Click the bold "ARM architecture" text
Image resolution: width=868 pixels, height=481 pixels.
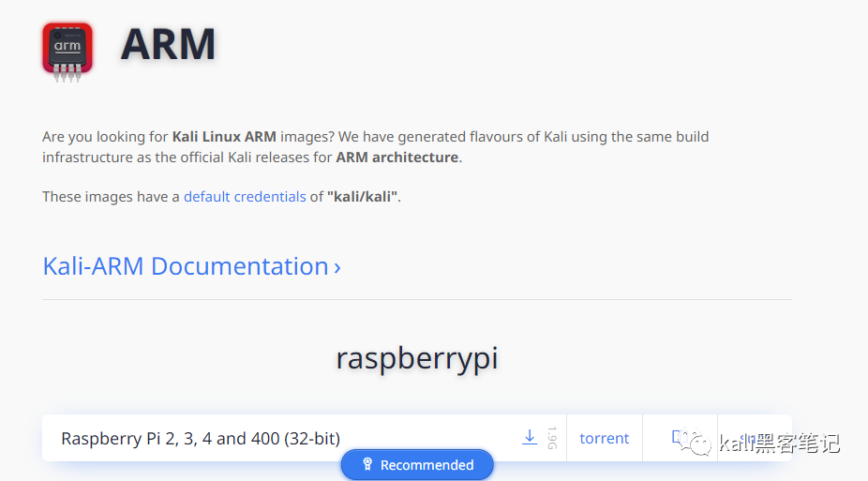point(397,158)
